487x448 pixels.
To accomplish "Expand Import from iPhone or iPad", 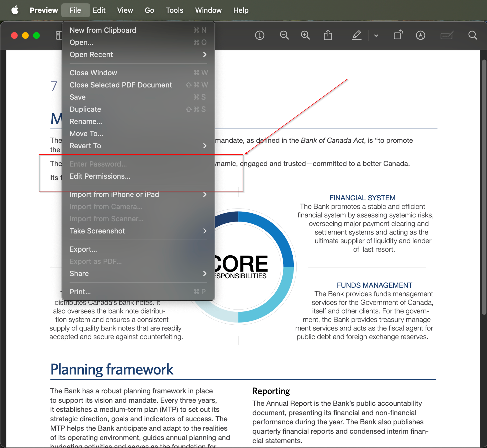I will point(138,194).
